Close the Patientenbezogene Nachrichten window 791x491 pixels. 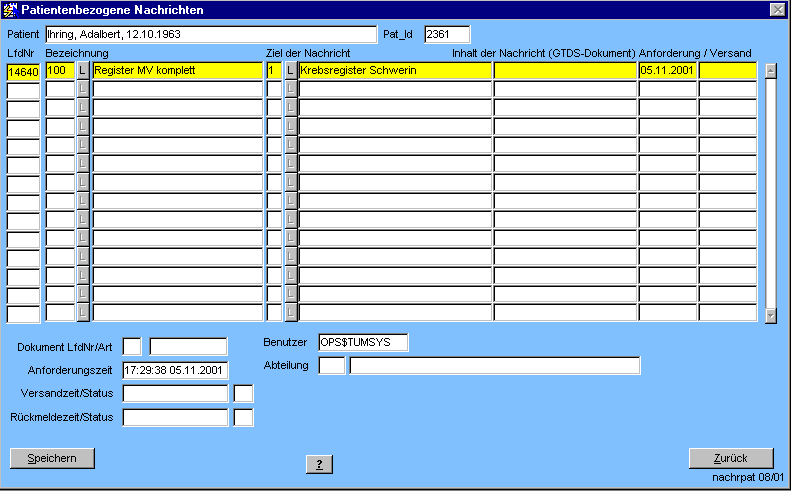(776, 10)
